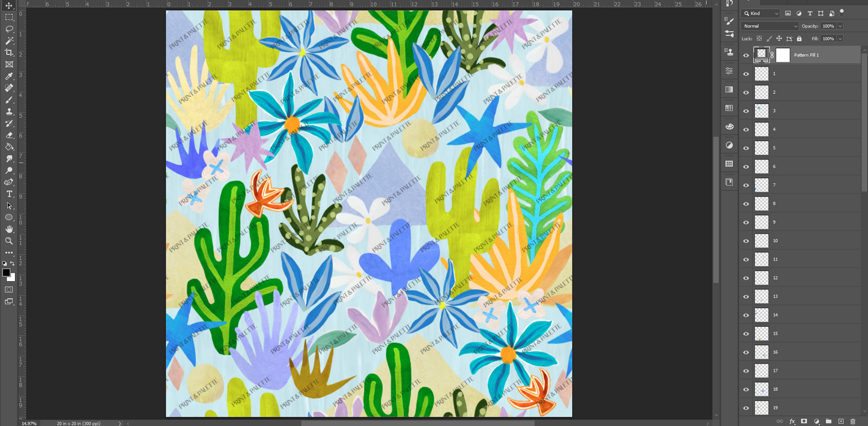
Task: Select the Smudge tool
Action: pyautogui.click(x=9, y=159)
